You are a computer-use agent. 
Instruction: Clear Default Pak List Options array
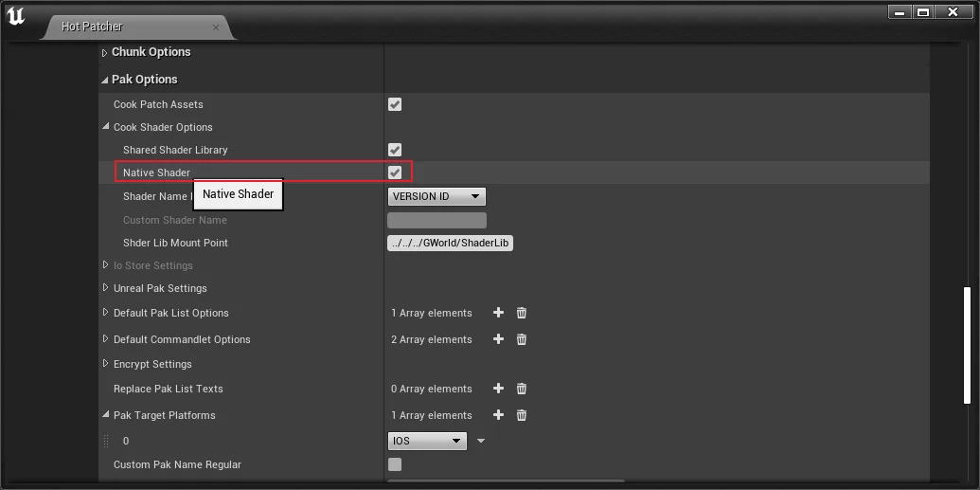pos(521,313)
